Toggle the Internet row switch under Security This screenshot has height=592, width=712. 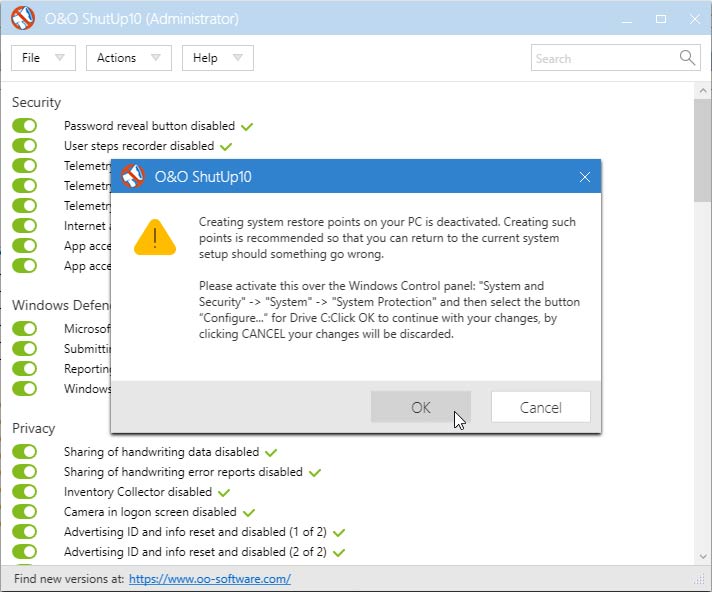(25, 226)
